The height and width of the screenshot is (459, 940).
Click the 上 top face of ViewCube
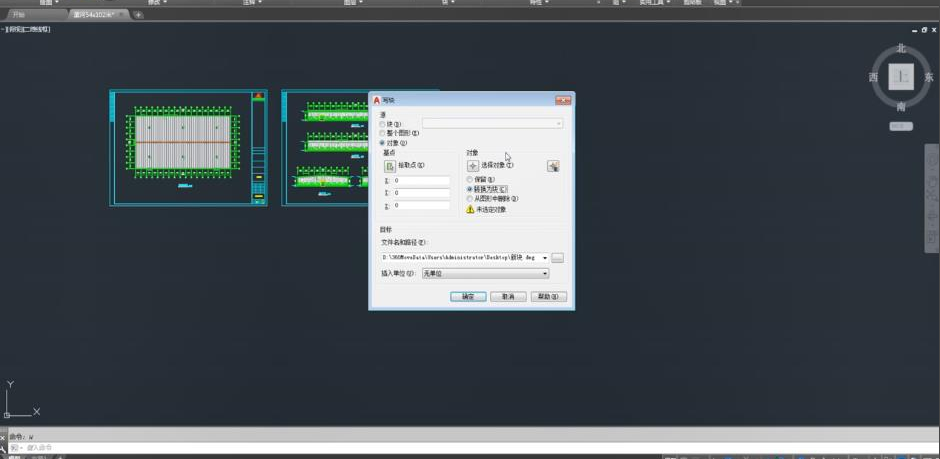coord(901,77)
